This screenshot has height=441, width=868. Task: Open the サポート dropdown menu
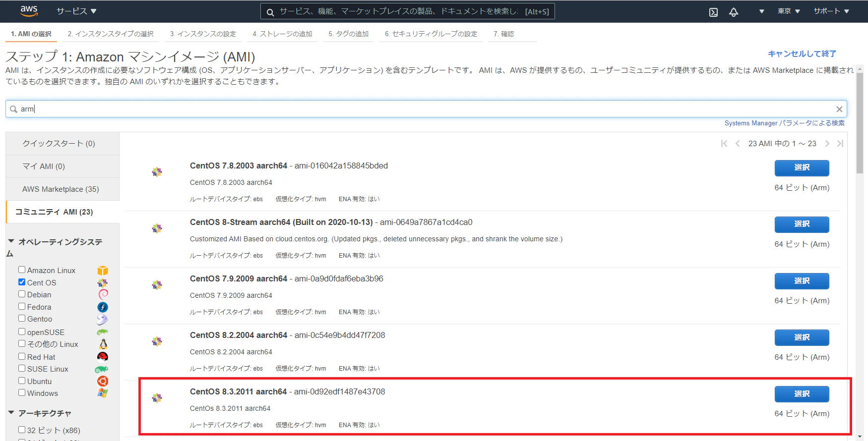tap(831, 11)
